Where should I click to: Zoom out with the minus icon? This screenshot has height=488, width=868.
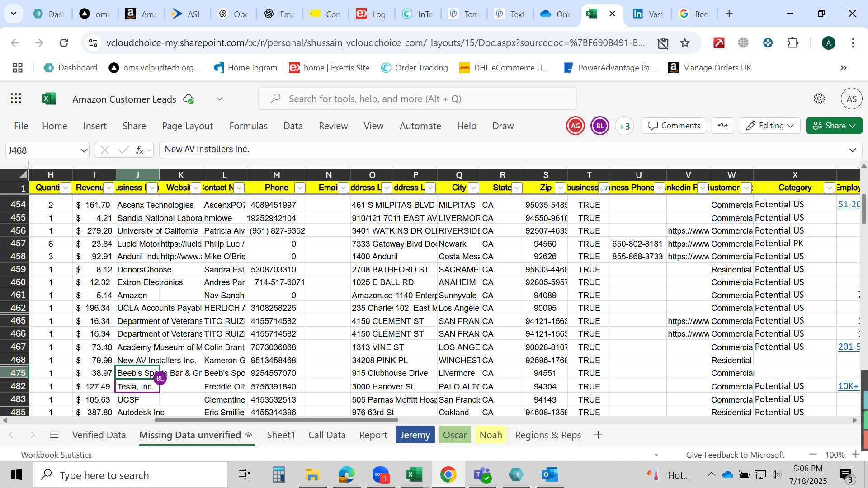point(813,455)
